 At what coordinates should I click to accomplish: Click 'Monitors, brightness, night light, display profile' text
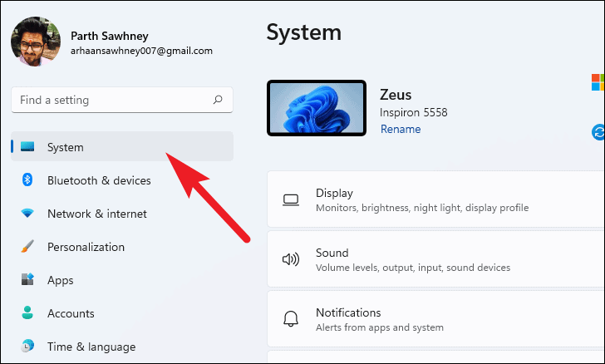422,208
